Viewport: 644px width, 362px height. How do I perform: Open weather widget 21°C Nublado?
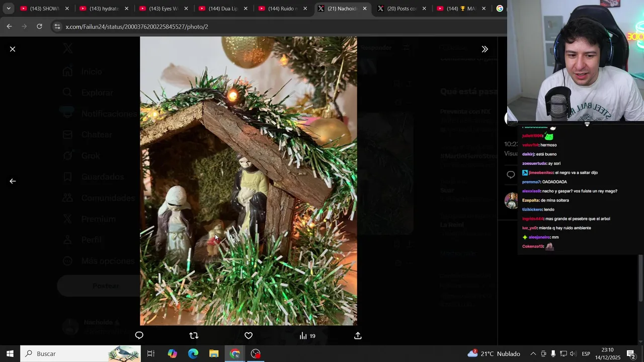tap(494, 353)
